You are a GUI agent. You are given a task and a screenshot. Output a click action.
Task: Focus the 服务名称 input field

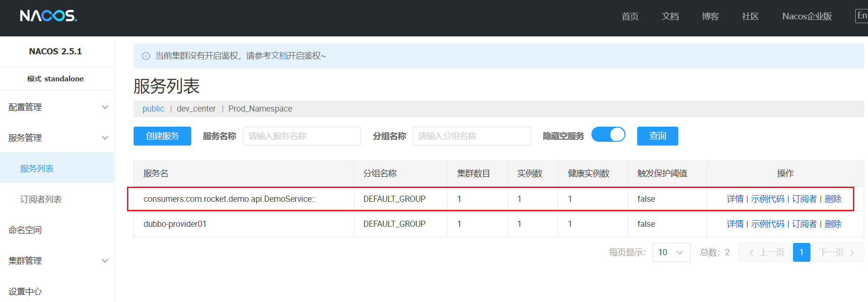coord(302,136)
